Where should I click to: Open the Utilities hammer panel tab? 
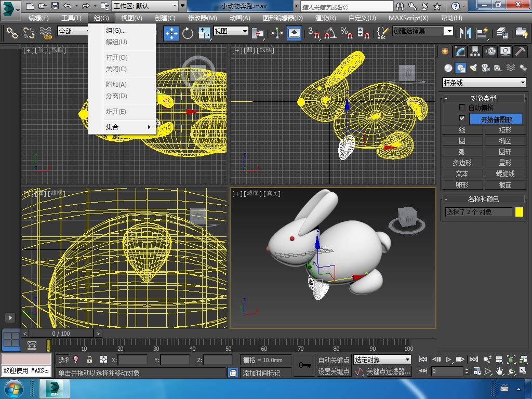point(520,51)
